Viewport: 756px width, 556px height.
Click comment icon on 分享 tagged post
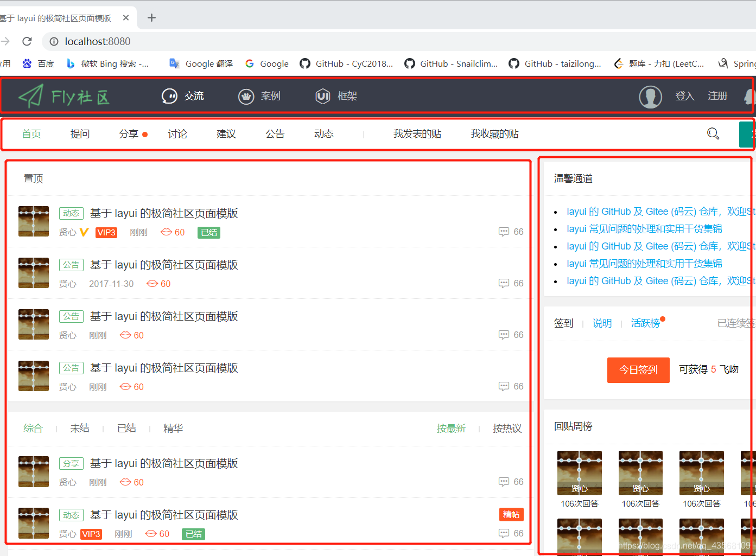pos(504,482)
